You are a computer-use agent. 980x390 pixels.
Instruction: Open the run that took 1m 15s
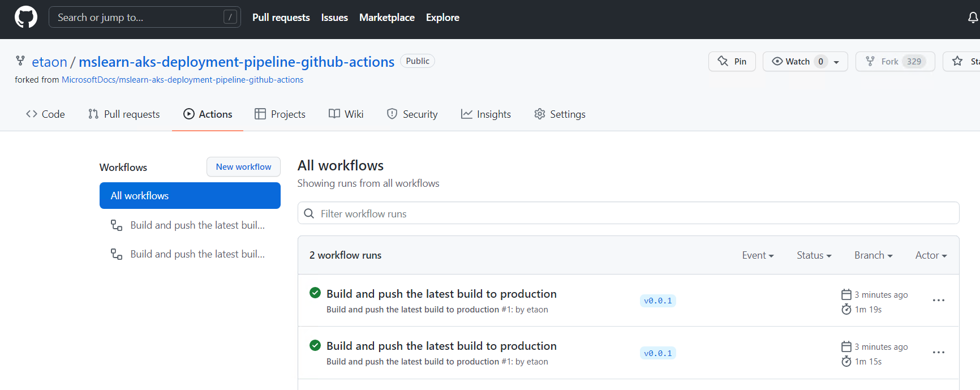pos(441,346)
